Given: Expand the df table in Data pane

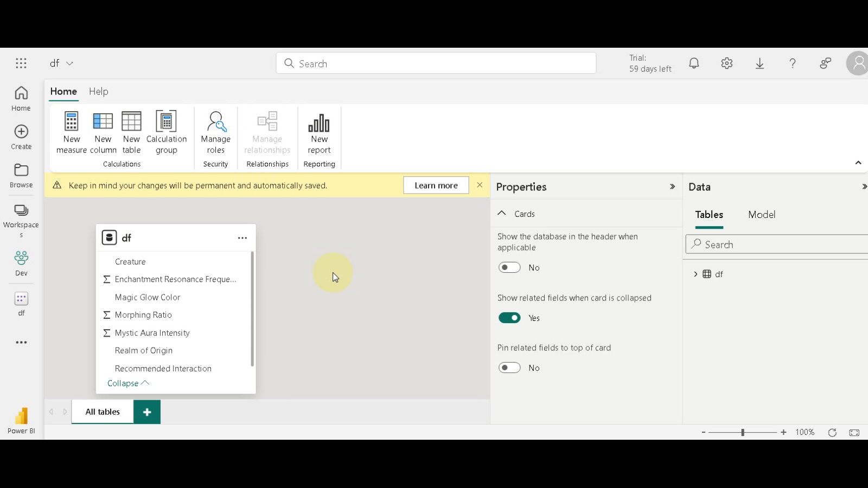Looking at the screenshot, I should pos(695,274).
